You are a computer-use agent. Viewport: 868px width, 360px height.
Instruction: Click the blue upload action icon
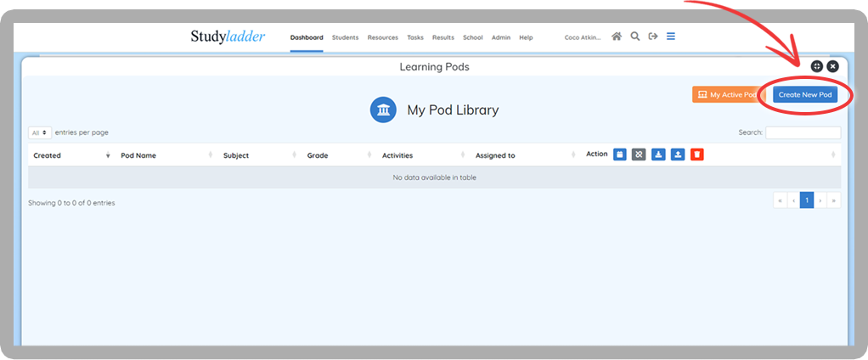[x=678, y=155]
